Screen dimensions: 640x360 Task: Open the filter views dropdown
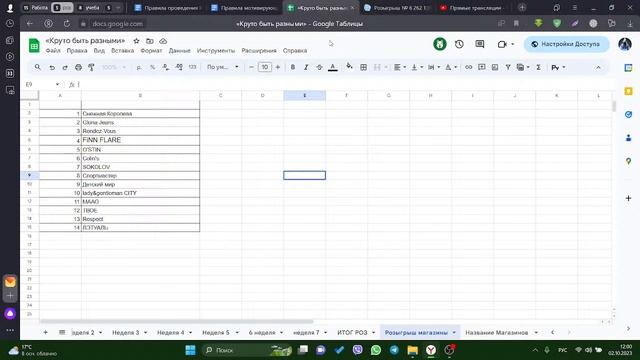[x=523, y=67]
